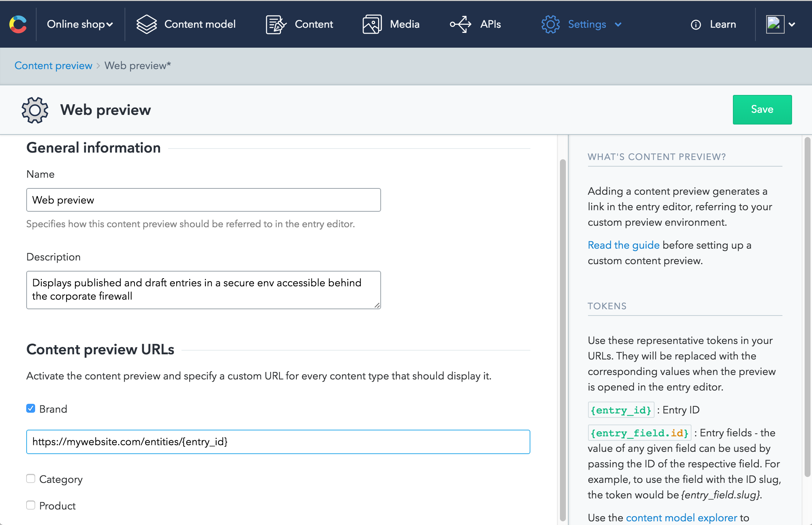Click the Content model icon in navbar
812x525 pixels.
click(x=147, y=24)
